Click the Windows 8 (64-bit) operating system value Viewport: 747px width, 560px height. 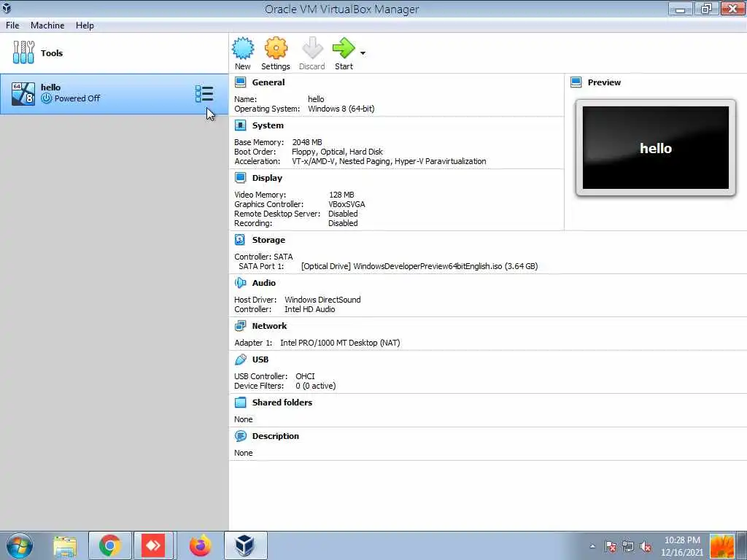[341, 109]
